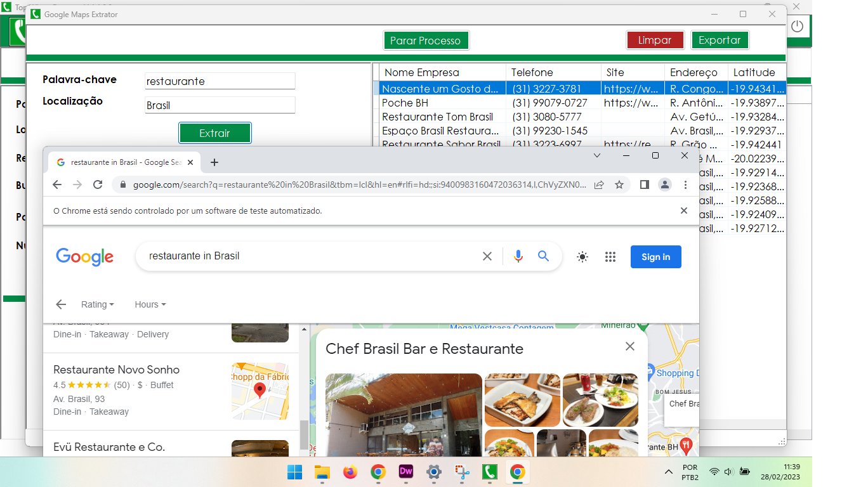This screenshot has width=868, height=487.
Task: Open Firefox from the taskbar
Action: pyautogui.click(x=350, y=472)
